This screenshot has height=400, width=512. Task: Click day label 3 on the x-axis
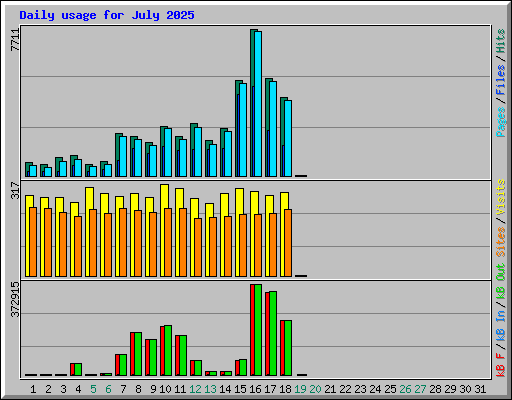[63, 389]
